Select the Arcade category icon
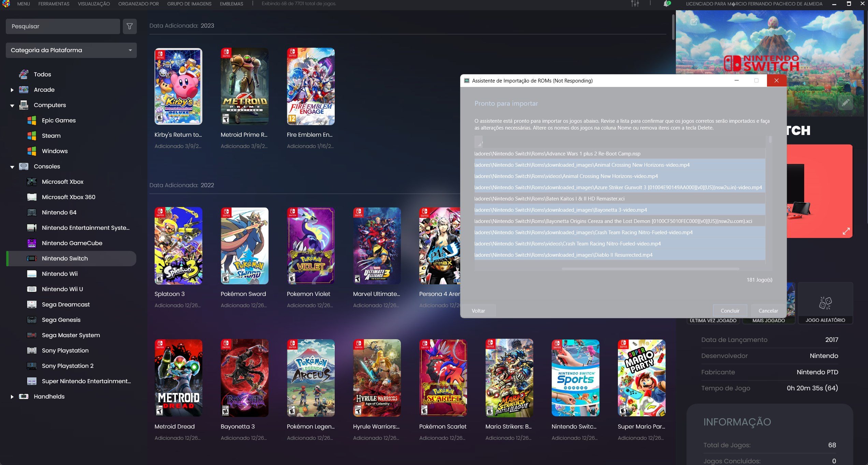This screenshot has height=465, width=868. [24, 90]
